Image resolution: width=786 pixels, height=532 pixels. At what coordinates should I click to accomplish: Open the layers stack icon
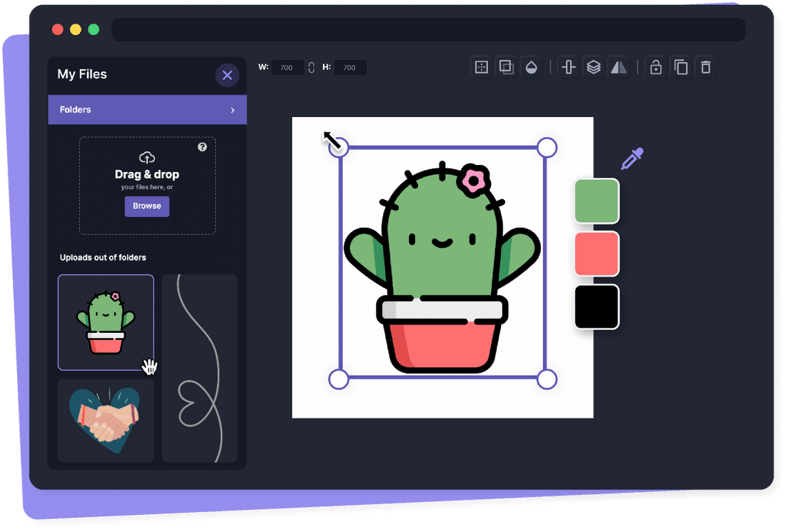[x=593, y=67]
